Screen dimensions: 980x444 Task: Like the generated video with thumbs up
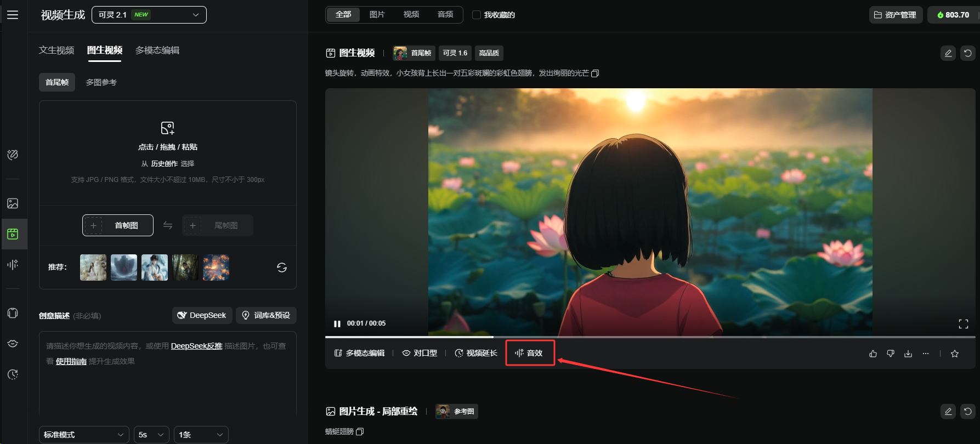(873, 354)
